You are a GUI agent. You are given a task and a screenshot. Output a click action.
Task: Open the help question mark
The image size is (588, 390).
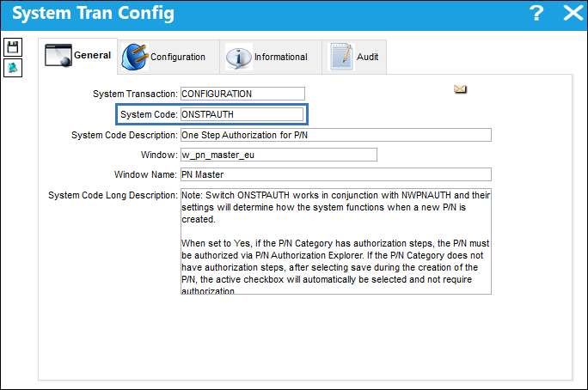coord(536,13)
